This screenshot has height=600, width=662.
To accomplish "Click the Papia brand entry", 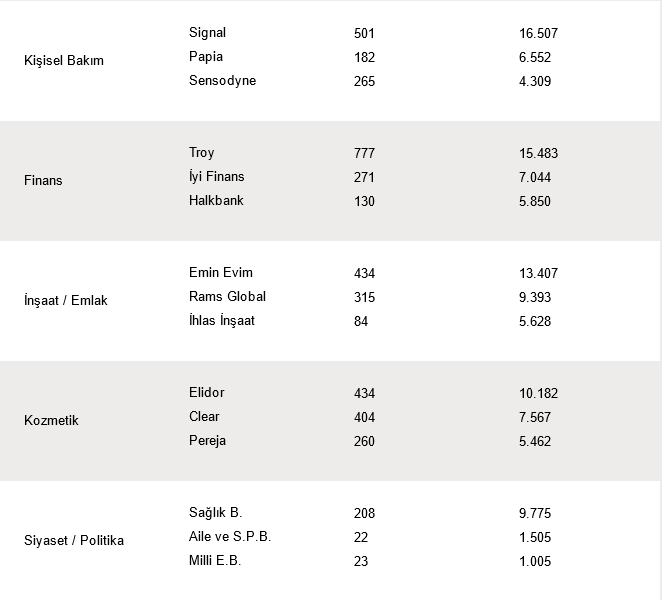I will pos(206,57).
